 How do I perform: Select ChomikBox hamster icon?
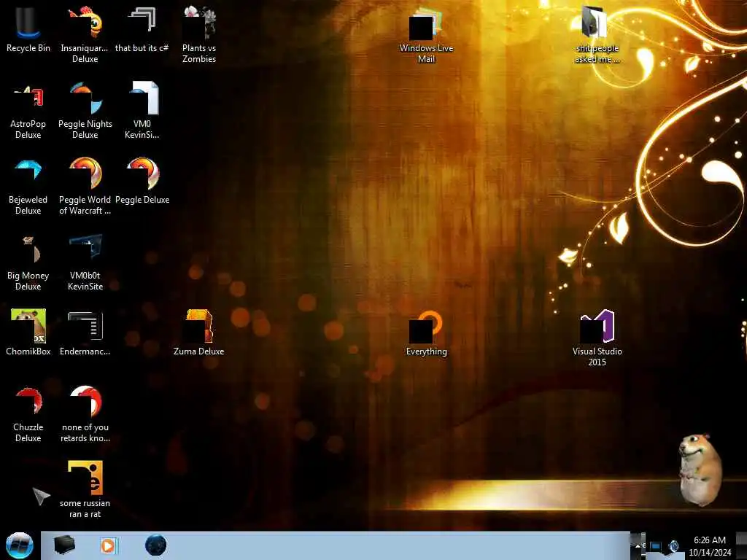(x=28, y=332)
